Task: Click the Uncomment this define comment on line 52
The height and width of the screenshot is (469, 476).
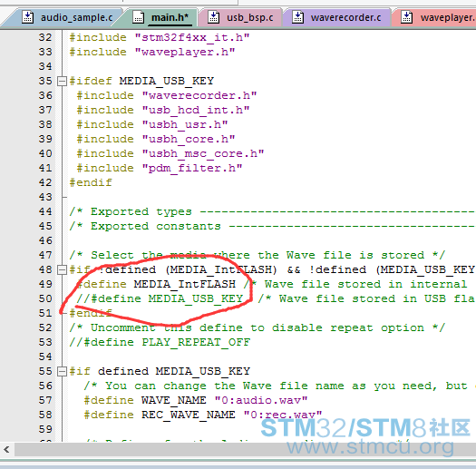Action: pos(257,328)
